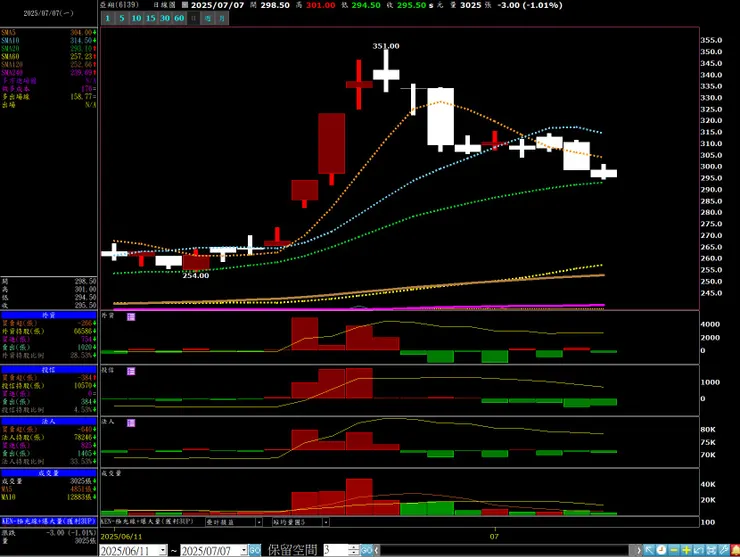This screenshot has height=557, width=740.
Task: Click the fit-window icon in bottom toolbar
Action: pyautogui.click(x=711, y=550)
